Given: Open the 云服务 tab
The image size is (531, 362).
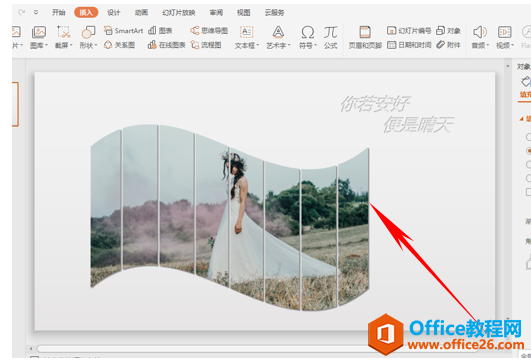Looking at the screenshot, I should (x=274, y=13).
